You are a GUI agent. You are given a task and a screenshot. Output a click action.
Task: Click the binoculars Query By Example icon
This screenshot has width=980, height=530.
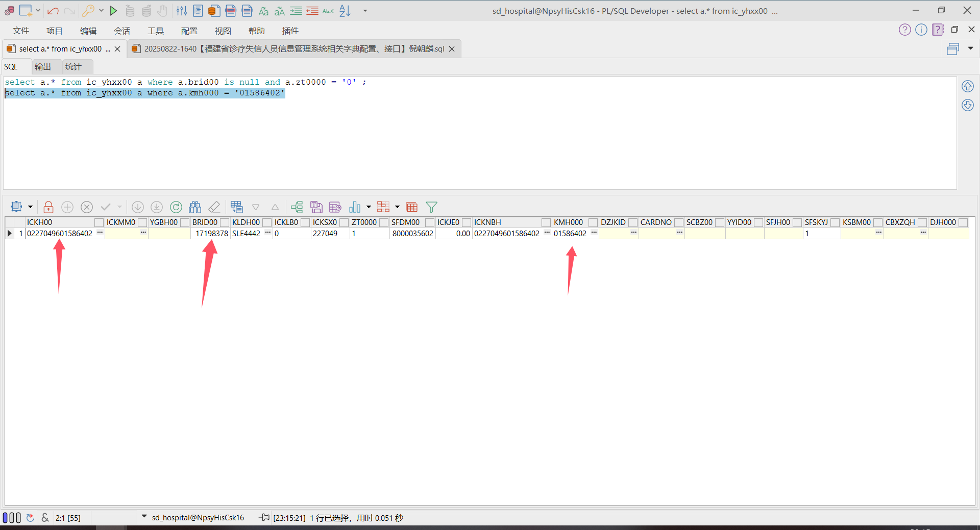click(x=195, y=207)
